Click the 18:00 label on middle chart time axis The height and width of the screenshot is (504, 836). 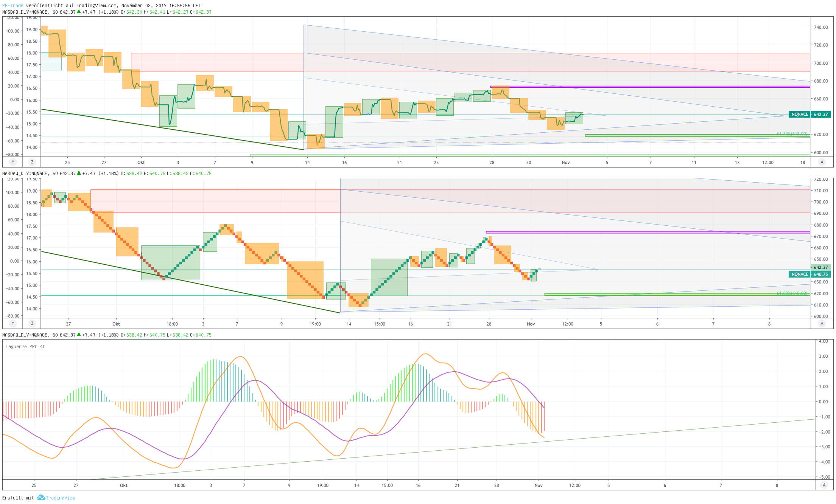coord(172,324)
